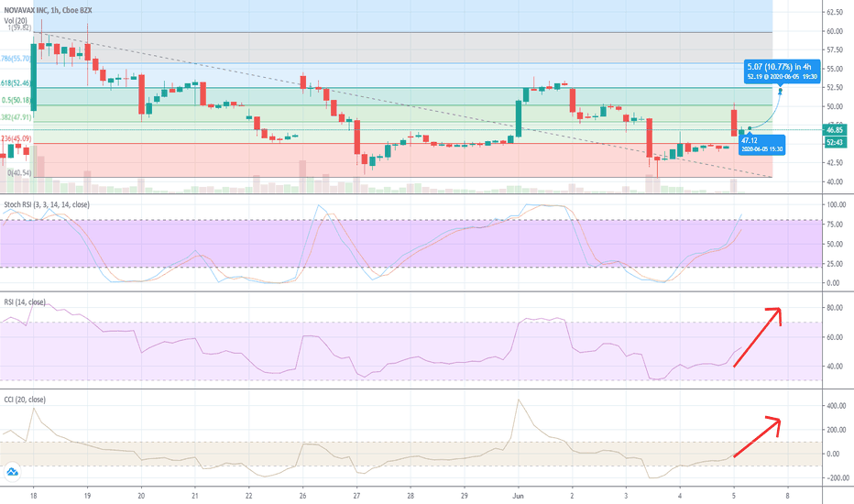Select the Fib 0.382 (47.91) level label
Image resolution: width=854 pixels, height=504 pixels.
(x=16, y=117)
